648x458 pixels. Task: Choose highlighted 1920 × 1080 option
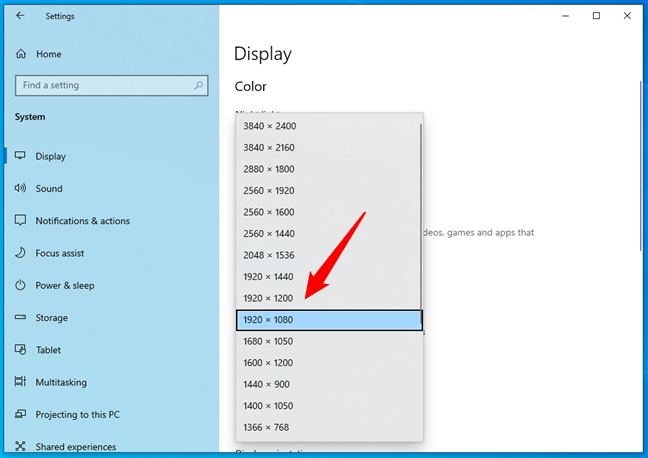[329, 320]
